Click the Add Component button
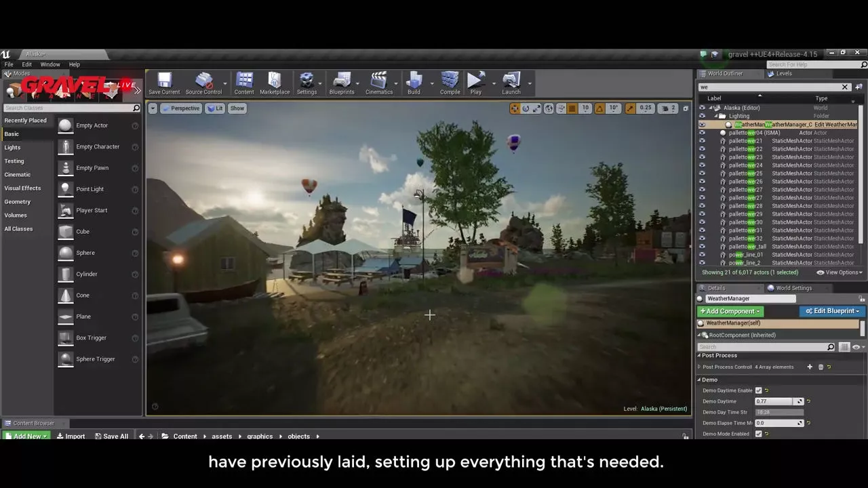Screen dimensions: 868x488 [x=730, y=311]
